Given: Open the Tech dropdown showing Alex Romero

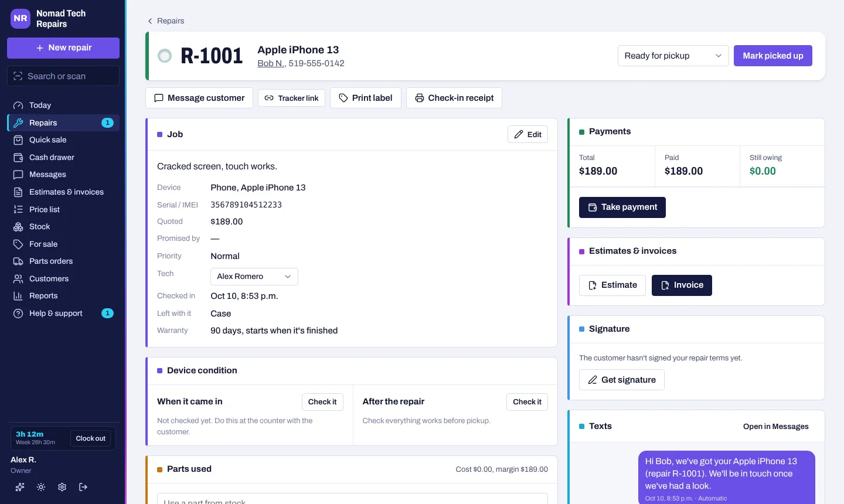Looking at the screenshot, I should click(254, 277).
